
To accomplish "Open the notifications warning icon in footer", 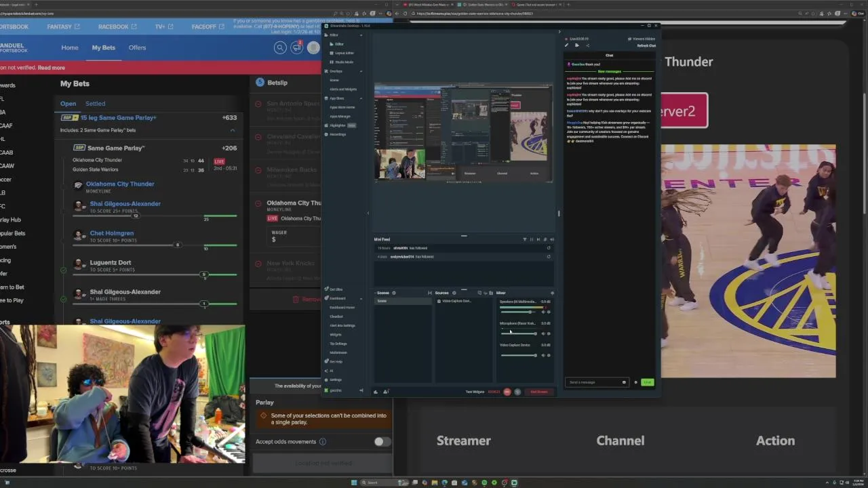I will (x=385, y=392).
